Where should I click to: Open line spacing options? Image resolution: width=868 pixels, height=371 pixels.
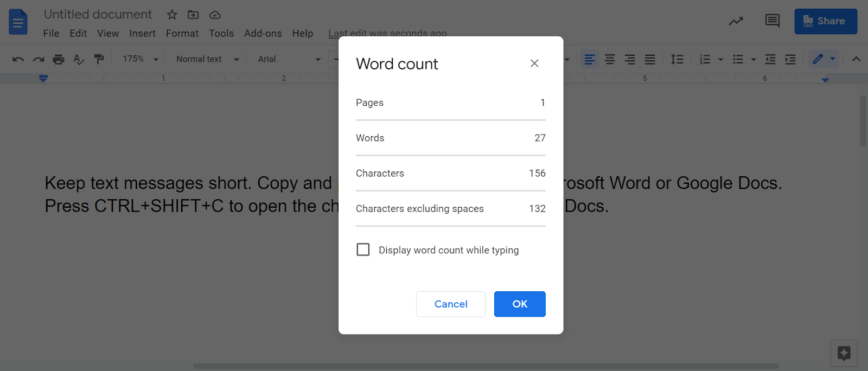[677, 59]
